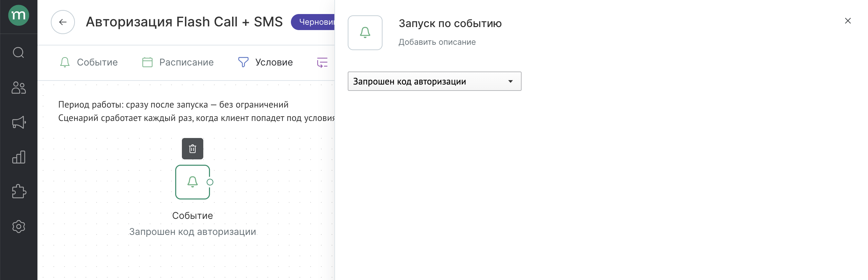
Task: Click the bell icon in the event panel
Action: 365,33
